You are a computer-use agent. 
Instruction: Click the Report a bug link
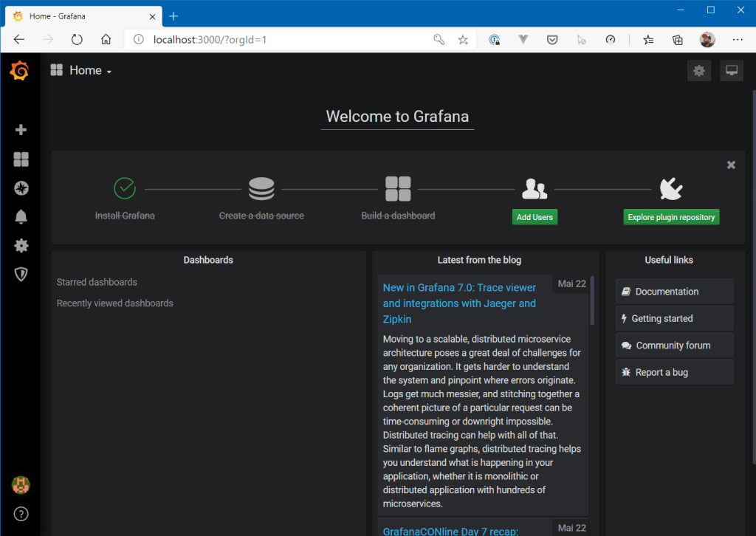pos(674,371)
